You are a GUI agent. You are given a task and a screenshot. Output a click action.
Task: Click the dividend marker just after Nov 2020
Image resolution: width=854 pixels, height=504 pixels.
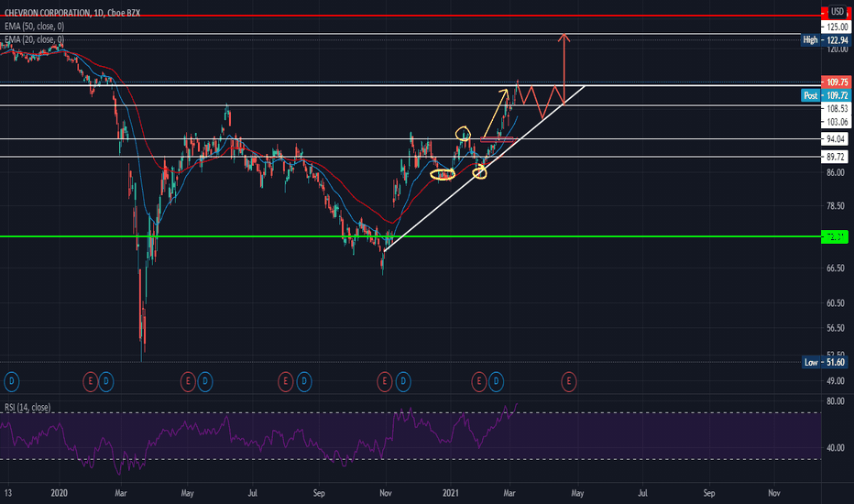coord(403,381)
